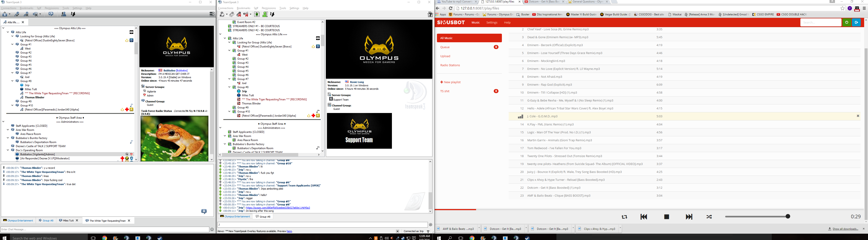Click wolf icon in right TeamSpeak toolbar
868x240 pixels.
[x=272, y=14]
